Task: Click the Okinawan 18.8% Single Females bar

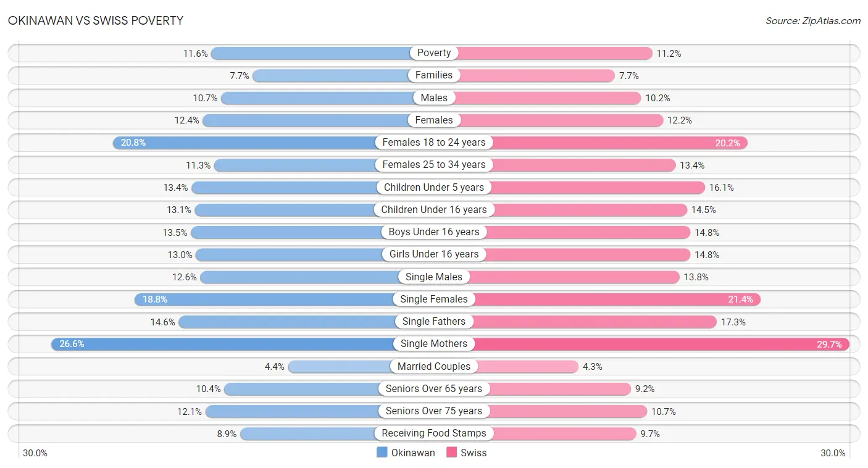Action: pyautogui.click(x=284, y=299)
